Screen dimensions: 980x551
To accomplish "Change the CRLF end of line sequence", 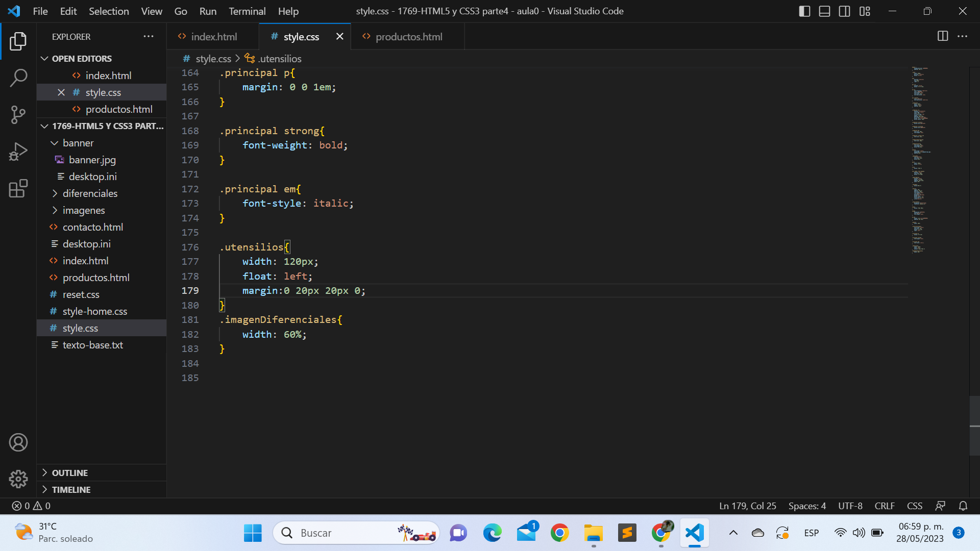I will pos(885,506).
